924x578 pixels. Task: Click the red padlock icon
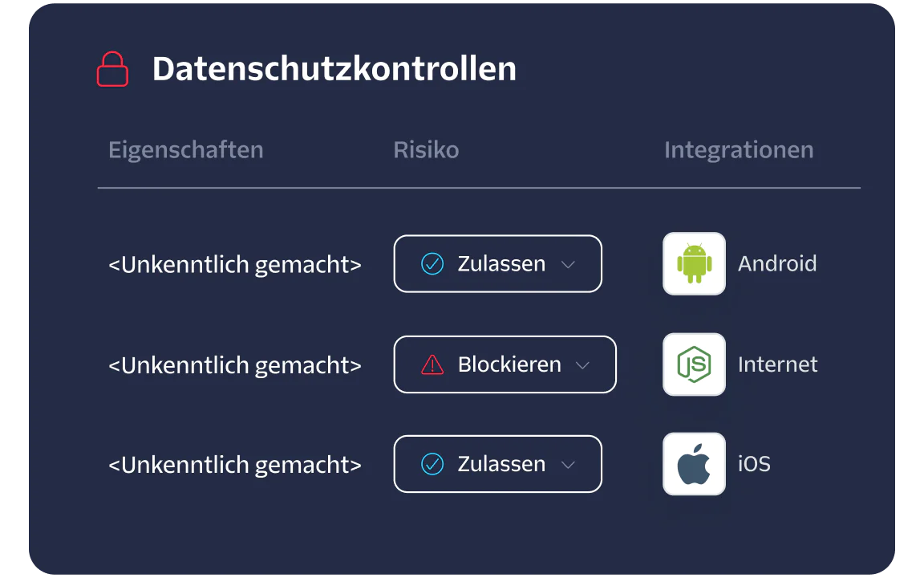tap(112, 69)
